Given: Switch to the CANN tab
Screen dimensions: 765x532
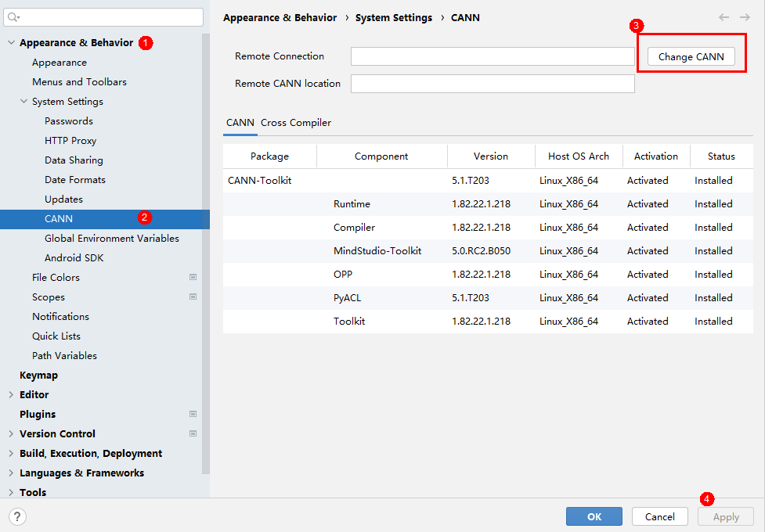Looking at the screenshot, I should pyautogui.click(x=240, y=122).
